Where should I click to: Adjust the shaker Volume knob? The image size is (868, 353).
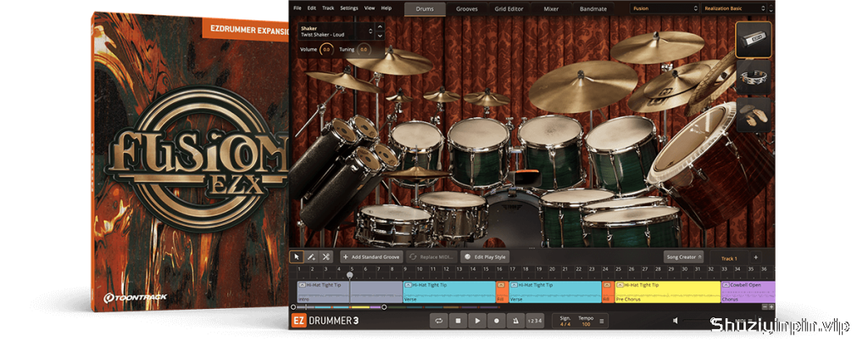coord(326,50)
